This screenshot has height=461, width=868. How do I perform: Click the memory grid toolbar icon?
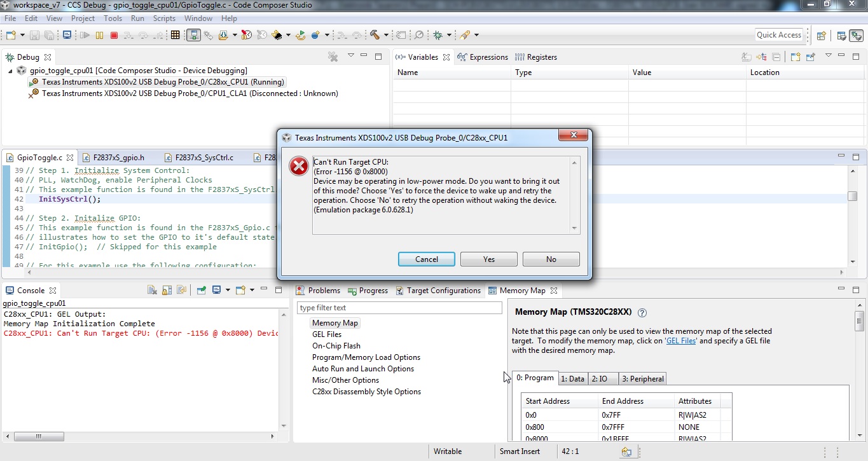coord(176,35)
